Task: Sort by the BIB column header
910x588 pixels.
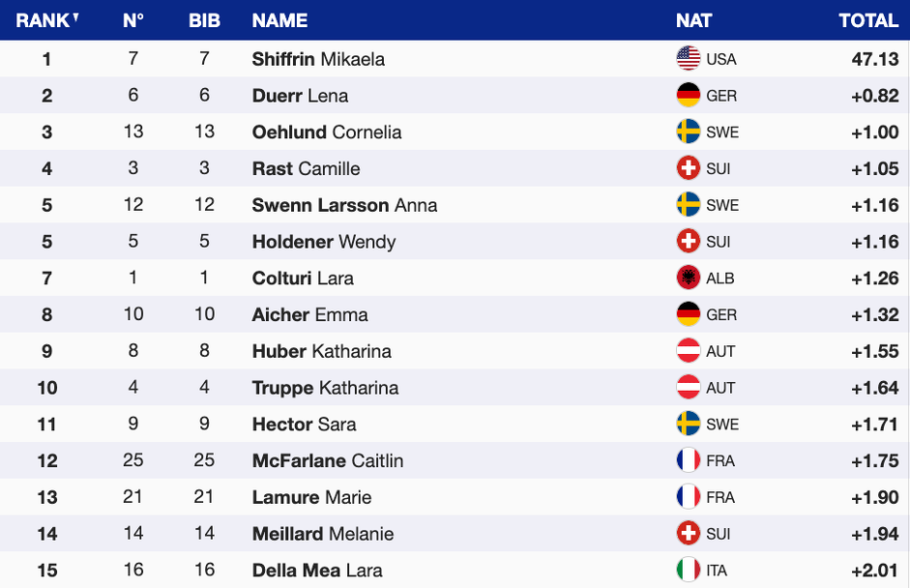Action: coord(204,20)
